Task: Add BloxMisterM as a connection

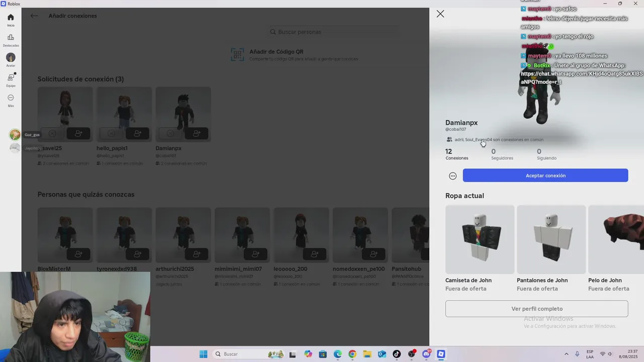Action: pyautogui.click(x=78, y=254)
